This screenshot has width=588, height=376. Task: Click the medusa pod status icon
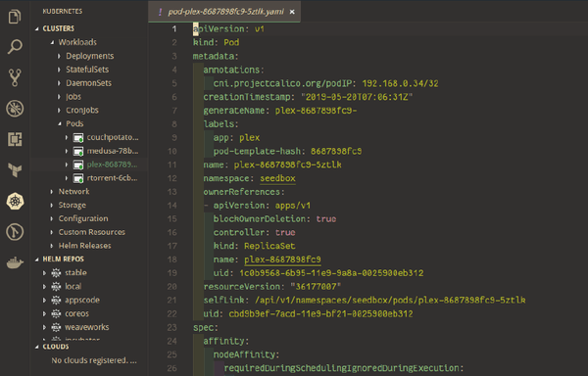coord(78,151)
